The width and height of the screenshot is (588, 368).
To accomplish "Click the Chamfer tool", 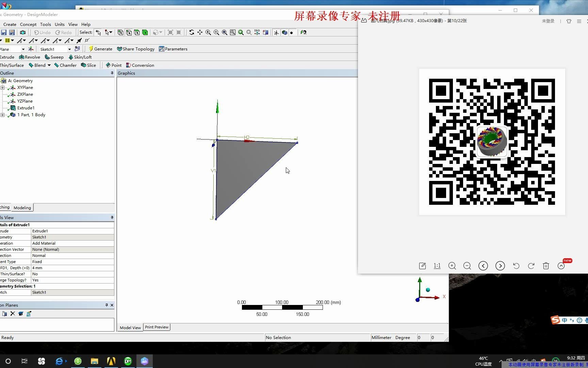I will coord(65,65).
